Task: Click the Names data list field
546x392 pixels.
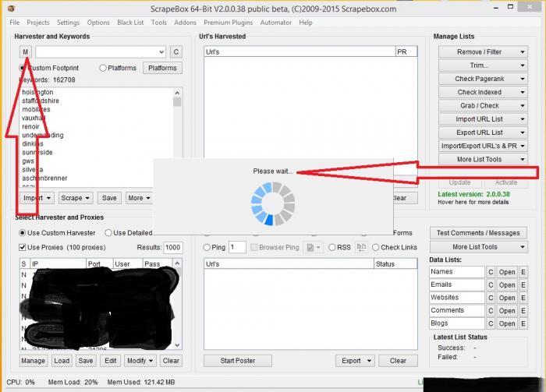Action: [457, 272]
